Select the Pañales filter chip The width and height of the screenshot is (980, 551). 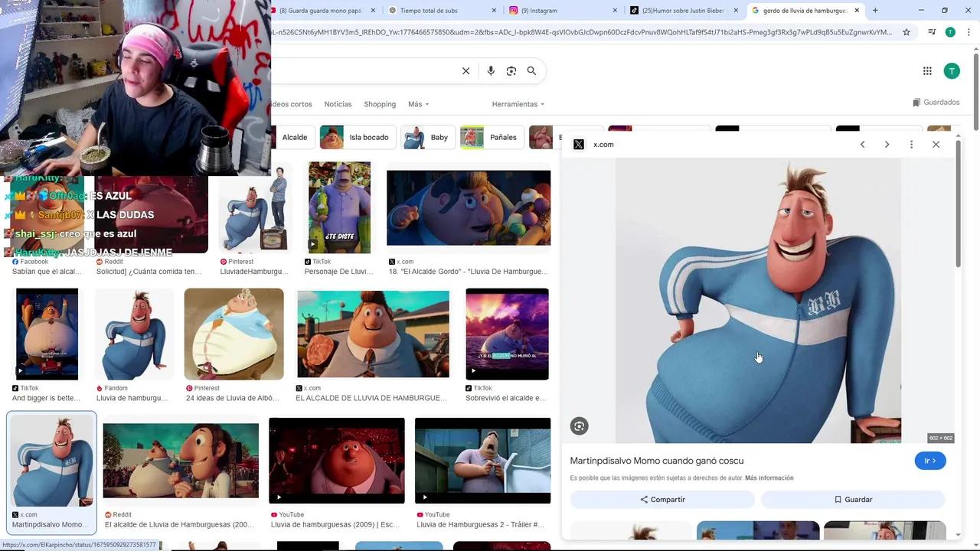point(492,138)
